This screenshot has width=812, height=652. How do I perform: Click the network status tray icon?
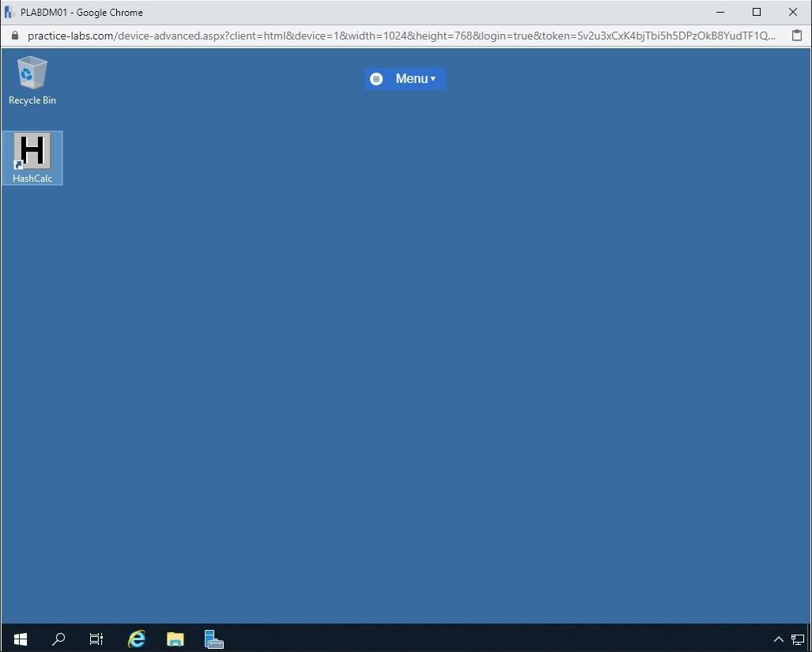tap(797, 639)
